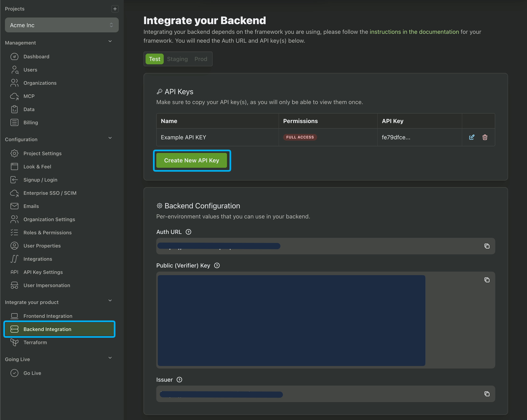
Task: Show help for Issuer
Action: [x=179, y=380]
